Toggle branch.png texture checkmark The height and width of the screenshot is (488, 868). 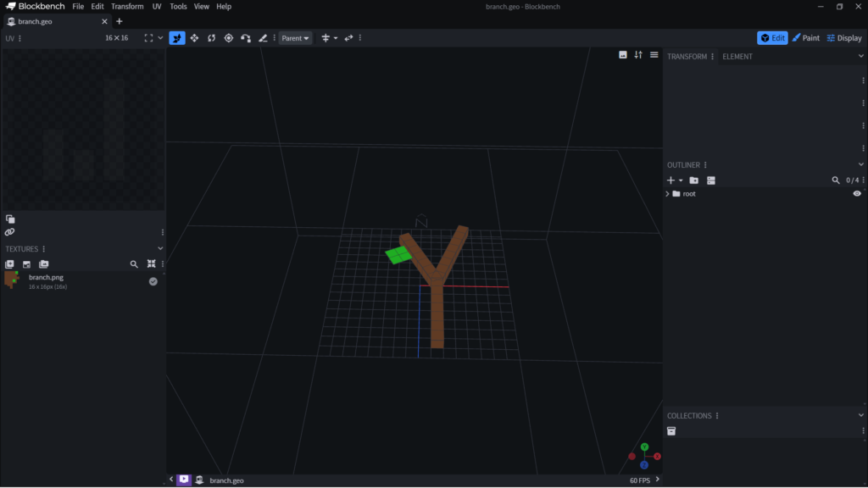(x=153, y=281)
